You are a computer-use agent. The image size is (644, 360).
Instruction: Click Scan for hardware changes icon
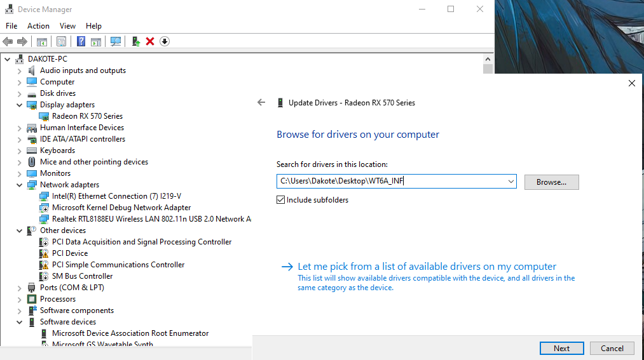(x=116, y=41)
